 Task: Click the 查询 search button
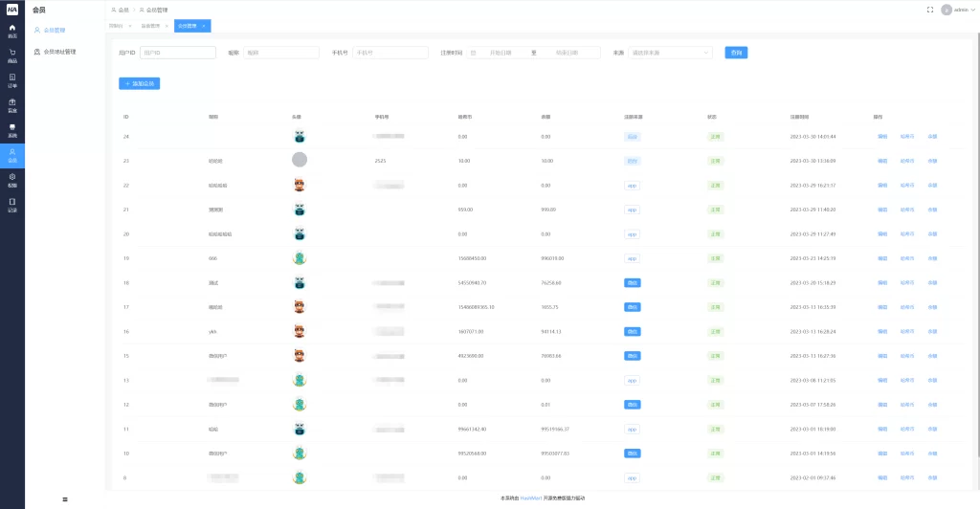pos(735,53)
